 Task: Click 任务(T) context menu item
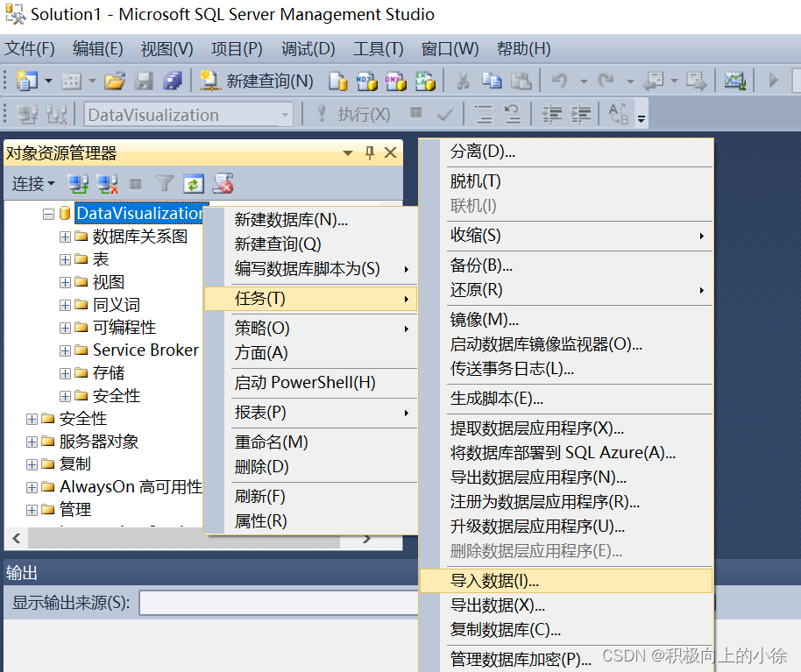click(x=311, y=299)
